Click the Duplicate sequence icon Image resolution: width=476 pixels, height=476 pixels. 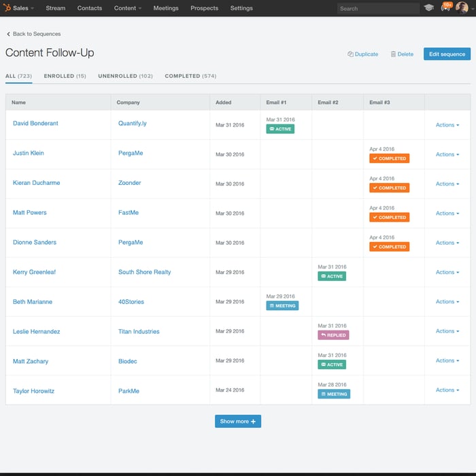click(351, 54)
